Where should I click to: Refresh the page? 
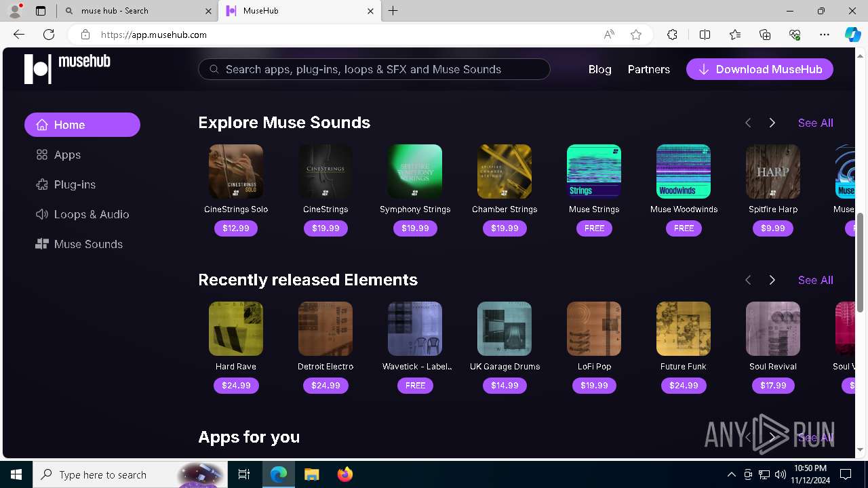coord(49,35)
